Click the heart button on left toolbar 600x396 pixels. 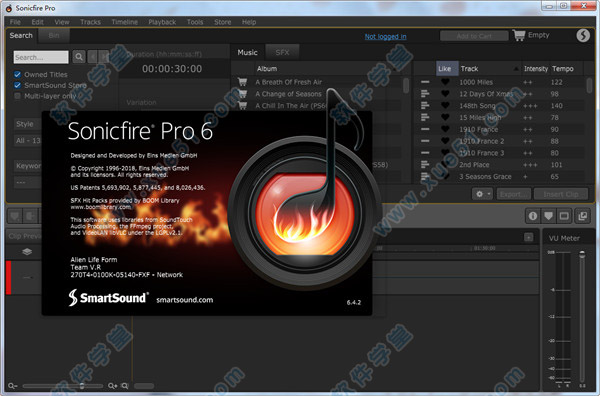tap(15, 216)
